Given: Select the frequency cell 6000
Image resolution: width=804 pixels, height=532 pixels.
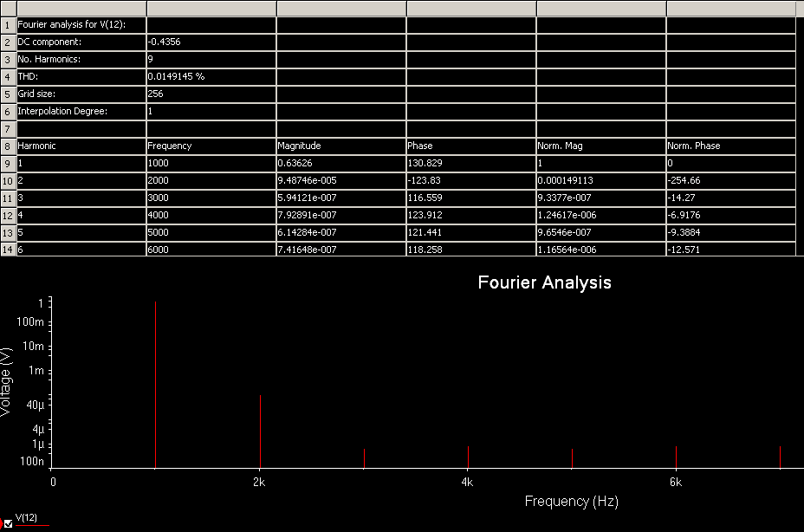Looking at the screenshot, I should pyautogui.click(x=211, y=250).
